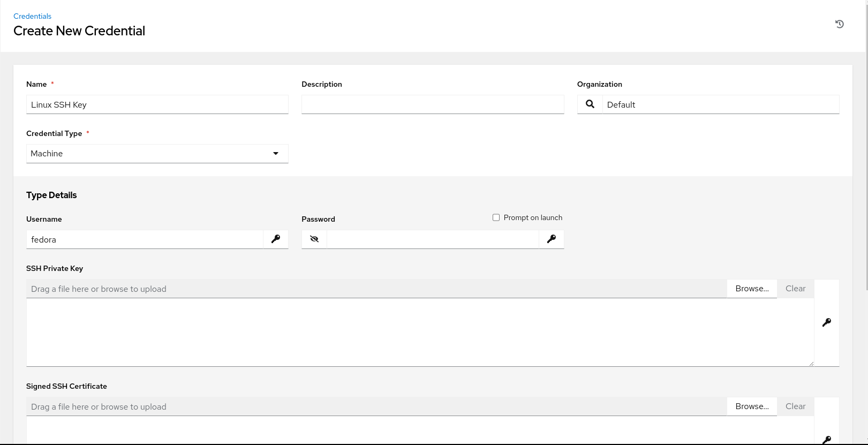Click into the Description text field

click(x=433, y=104)
